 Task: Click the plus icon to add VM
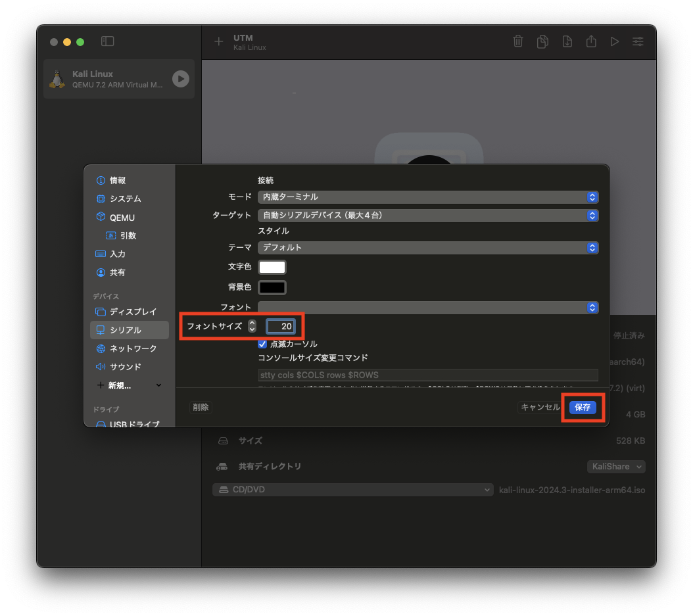click(x=218, y=41)
